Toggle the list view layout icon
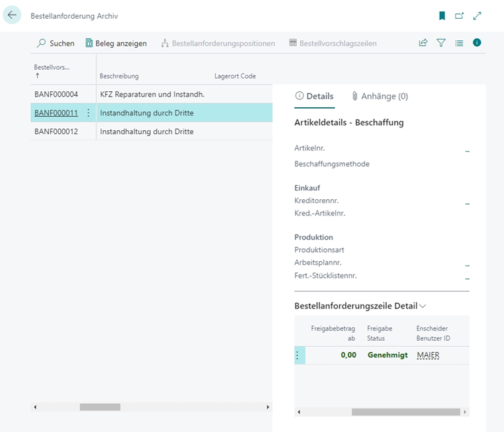504x432 pixels. (459, 43)
